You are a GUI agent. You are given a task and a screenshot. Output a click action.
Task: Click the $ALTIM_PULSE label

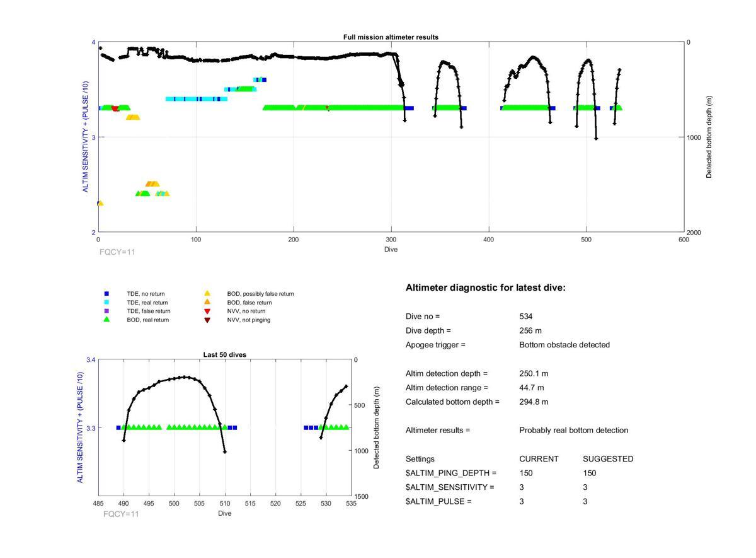[x=438, y=502]
